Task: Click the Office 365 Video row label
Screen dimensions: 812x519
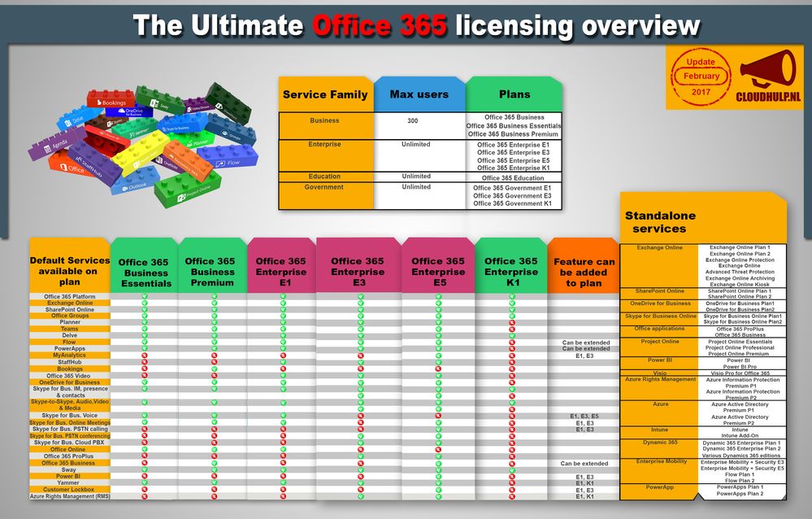Action: click(68, 376)
